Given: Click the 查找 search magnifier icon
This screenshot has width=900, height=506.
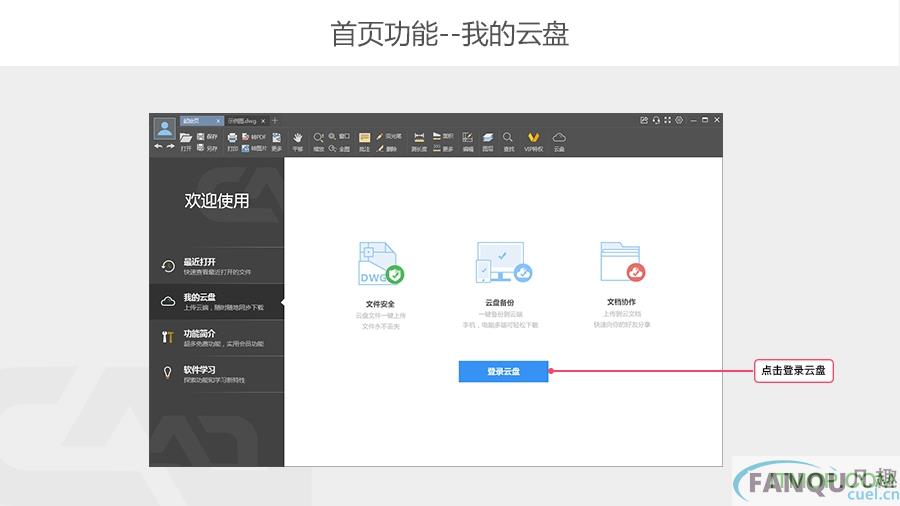Looking at the screenshot, I should (x=508, y=138).
